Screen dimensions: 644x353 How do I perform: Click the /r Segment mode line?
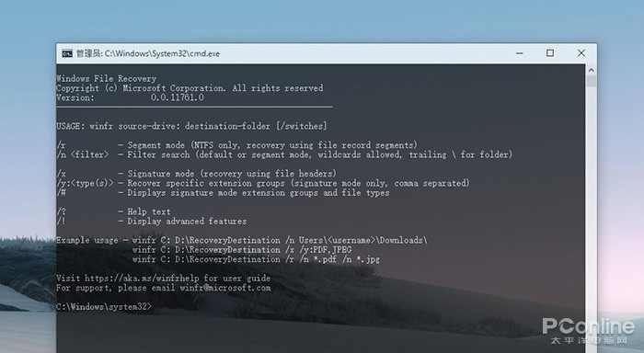coord(236,145)
